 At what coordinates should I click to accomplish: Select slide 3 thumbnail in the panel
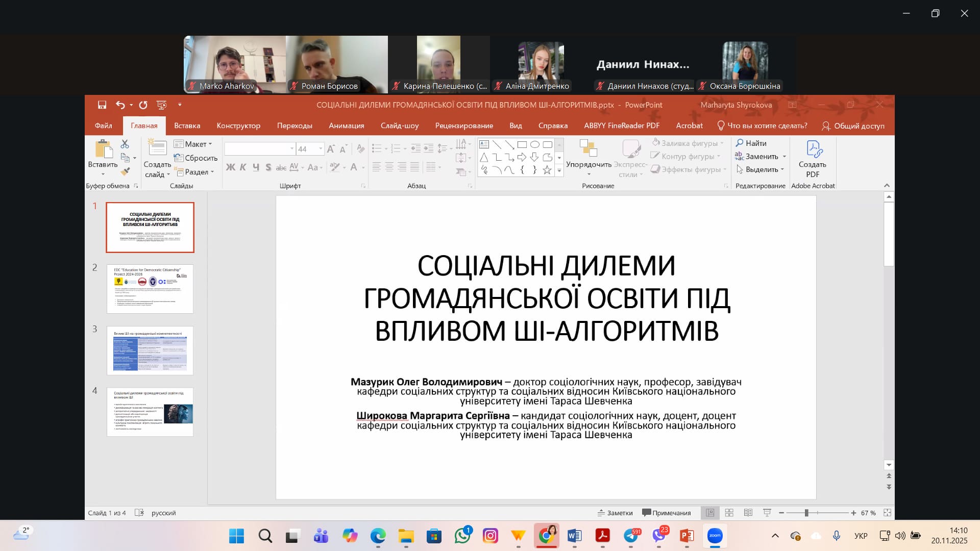tap(150, 350)
